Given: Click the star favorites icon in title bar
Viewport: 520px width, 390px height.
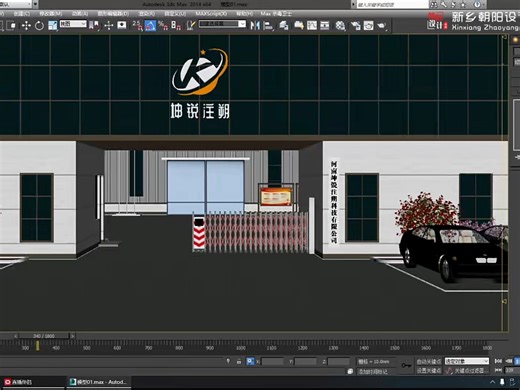Looking at the screenshot, I should (463, 5).
